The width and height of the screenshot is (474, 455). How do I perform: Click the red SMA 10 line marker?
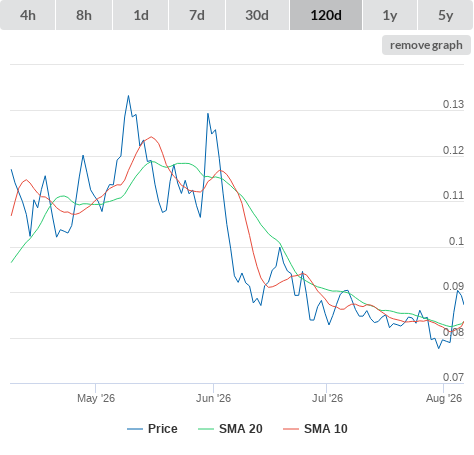click(291, 429)
